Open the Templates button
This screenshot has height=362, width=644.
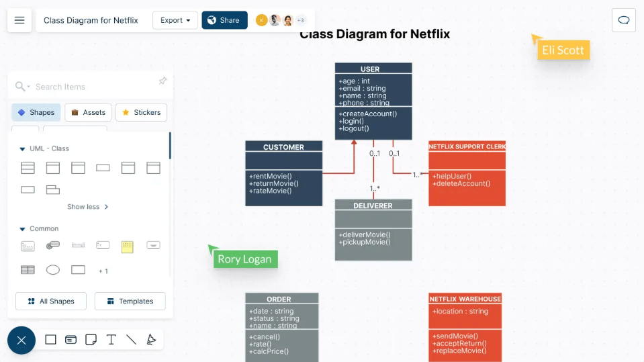(130, 302)
